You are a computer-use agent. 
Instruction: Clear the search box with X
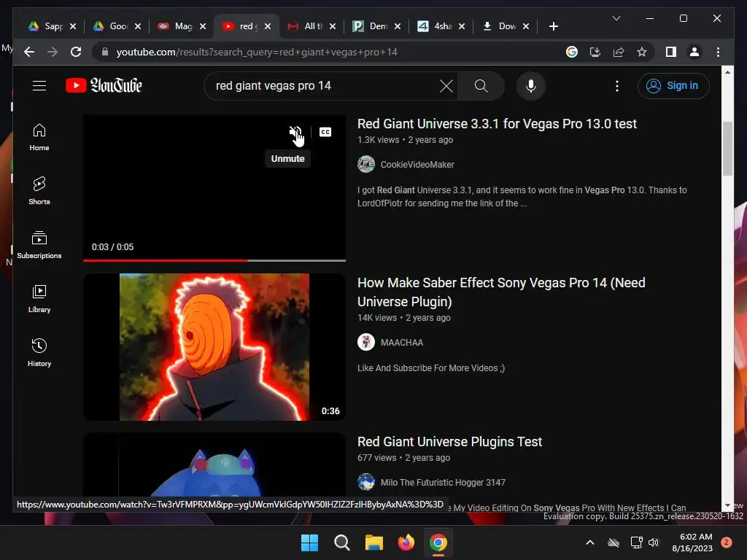pyautogui.click(x=446, y=86)
